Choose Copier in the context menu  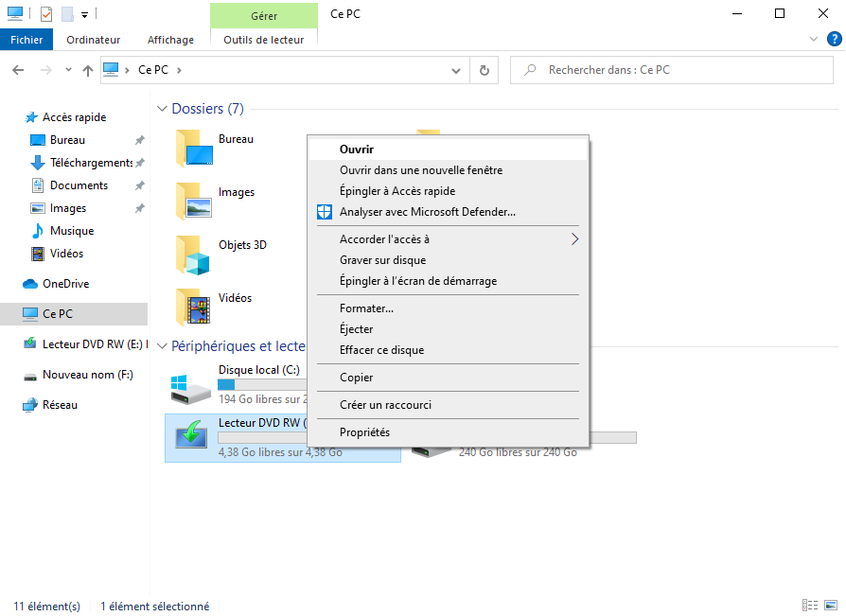(x=448, y=377)
